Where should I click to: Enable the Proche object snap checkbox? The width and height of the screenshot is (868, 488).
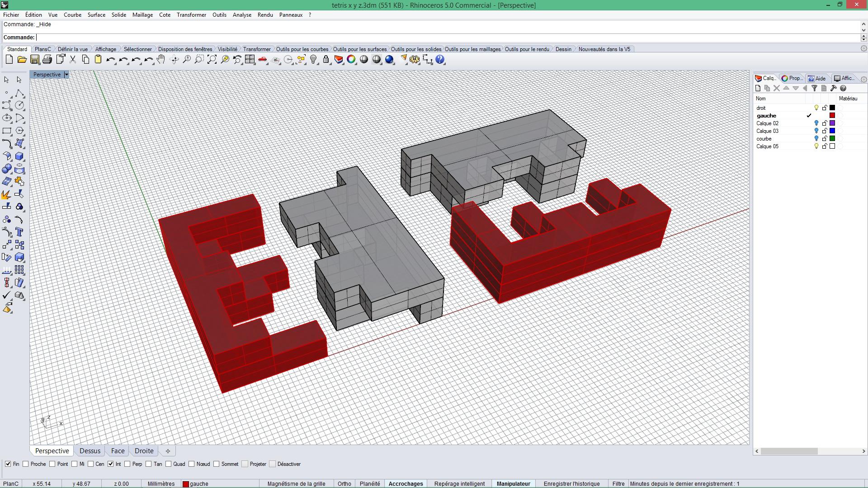point(26,464)
